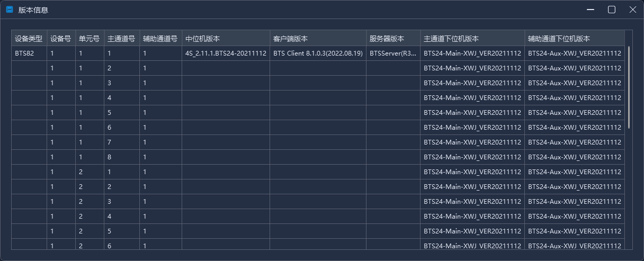This screenshot has width=644, height=261.
Task: Sort by 设备号 column header
Action: [61, 39]
